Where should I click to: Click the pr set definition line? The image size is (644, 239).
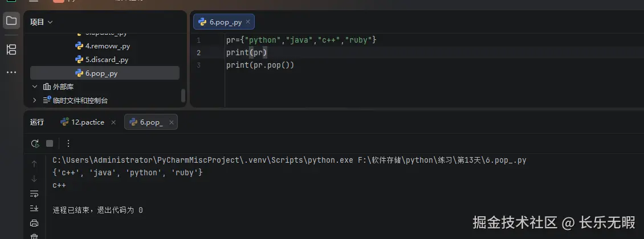click(301, 40)
